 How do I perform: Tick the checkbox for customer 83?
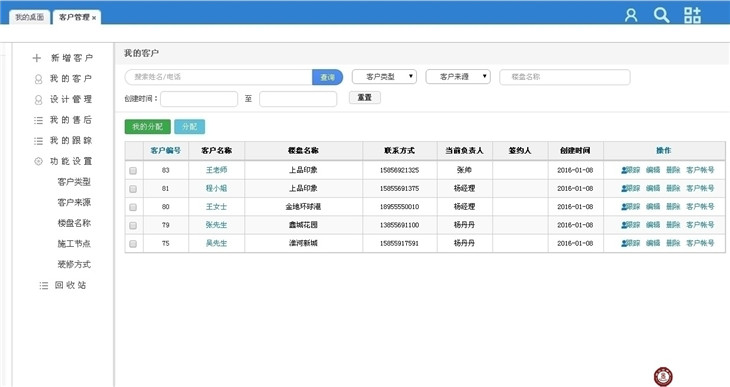click(x=133, y=170)
